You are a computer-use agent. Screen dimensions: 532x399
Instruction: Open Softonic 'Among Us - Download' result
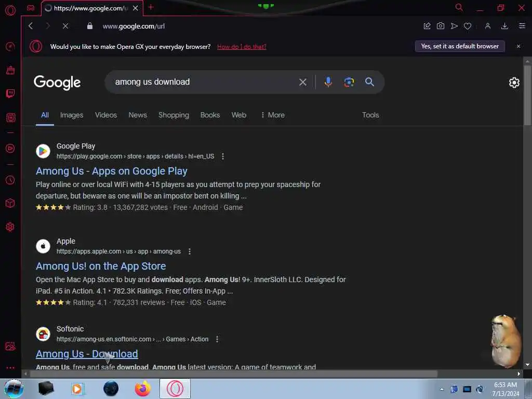coord(87,354)
